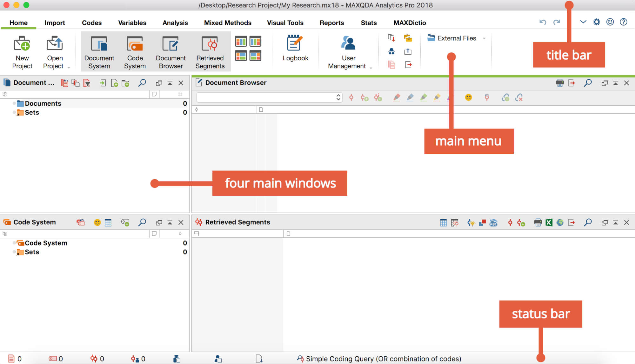Screen dimensions: 635x364
Task: Select the first window layout icon
Action: 241,42
